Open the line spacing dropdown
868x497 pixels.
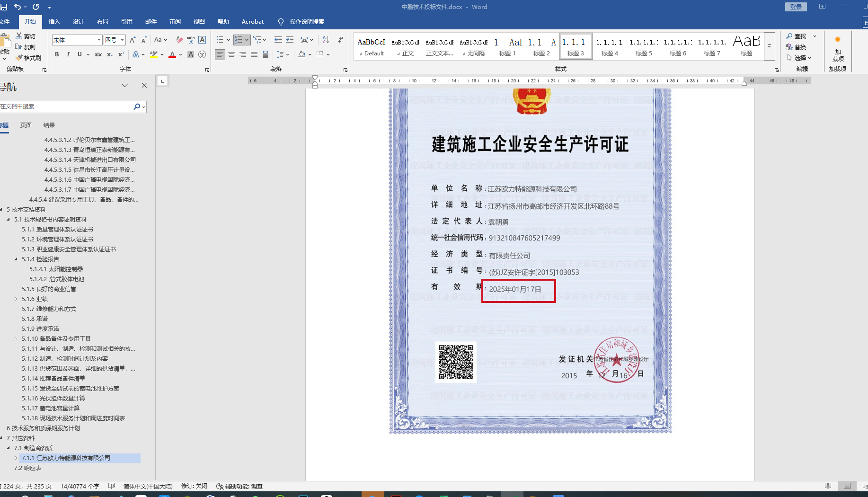283,54
